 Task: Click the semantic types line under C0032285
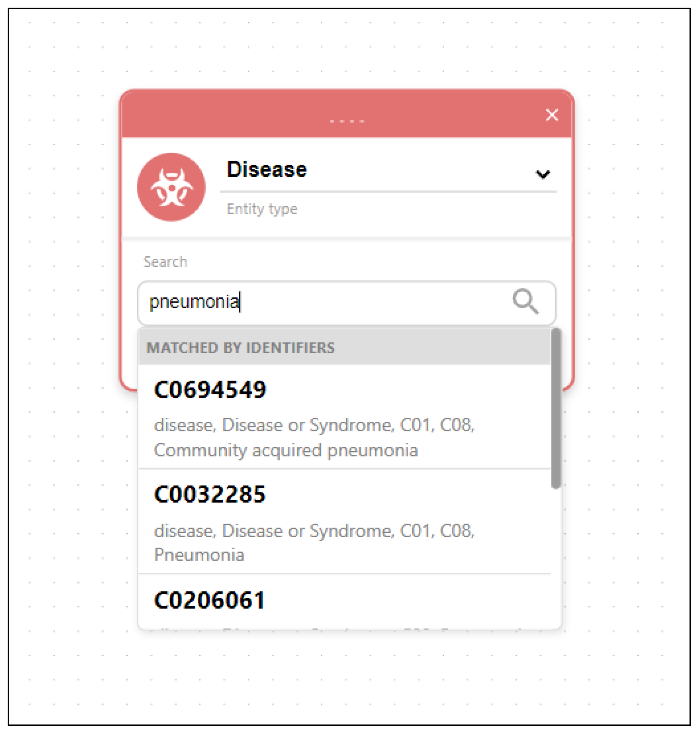click(x=314, y=531)
